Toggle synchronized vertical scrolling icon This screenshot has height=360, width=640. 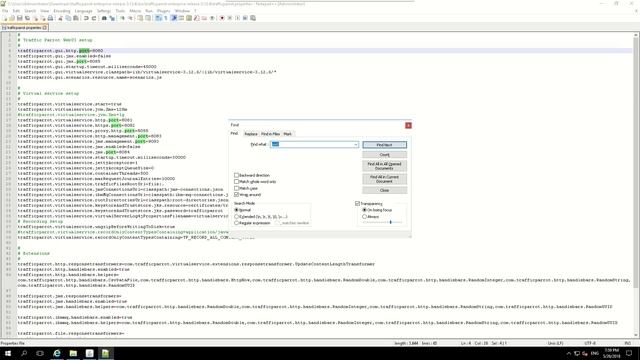pos(140,18)
